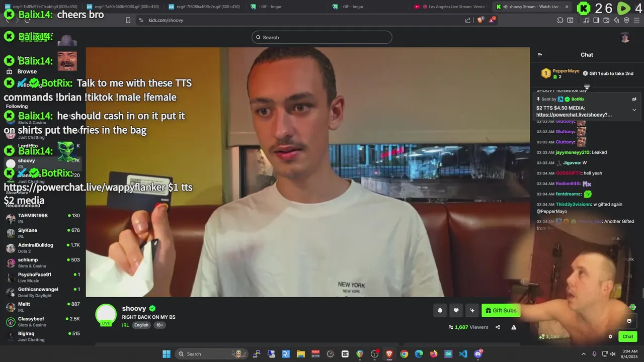
Task: Click the English language tag
Action: tap(141, 325)
